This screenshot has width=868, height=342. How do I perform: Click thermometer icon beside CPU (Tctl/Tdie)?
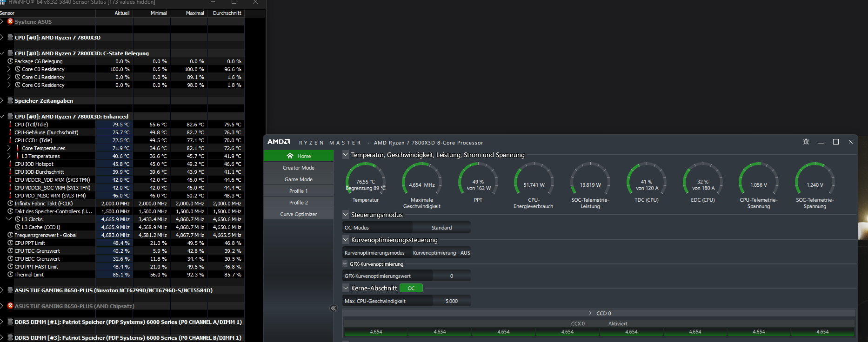pos(10,124)
